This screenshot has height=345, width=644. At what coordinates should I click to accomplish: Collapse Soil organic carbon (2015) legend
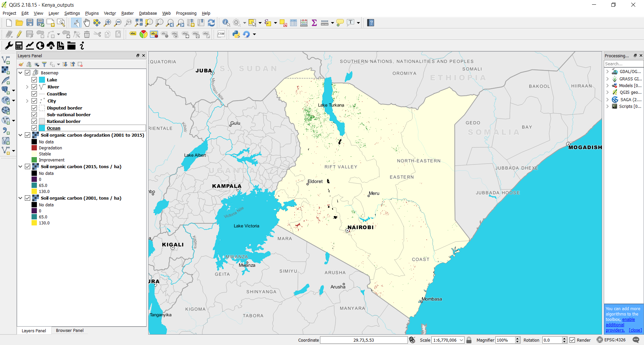coord(20,166)
